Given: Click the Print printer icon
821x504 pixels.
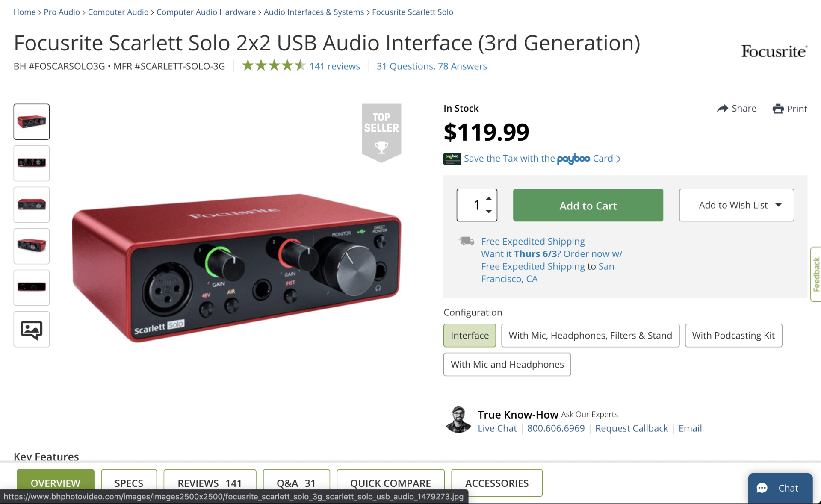Looking at the screenshot, I should [778, 109].
